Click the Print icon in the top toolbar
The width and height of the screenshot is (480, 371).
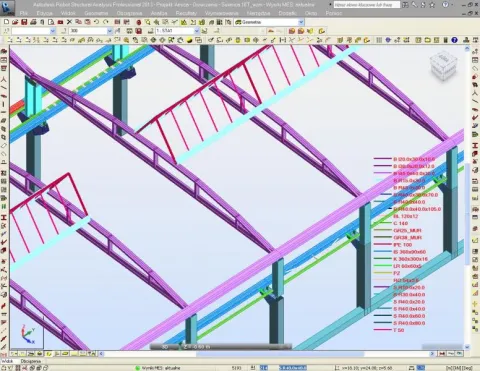(33, 22)
